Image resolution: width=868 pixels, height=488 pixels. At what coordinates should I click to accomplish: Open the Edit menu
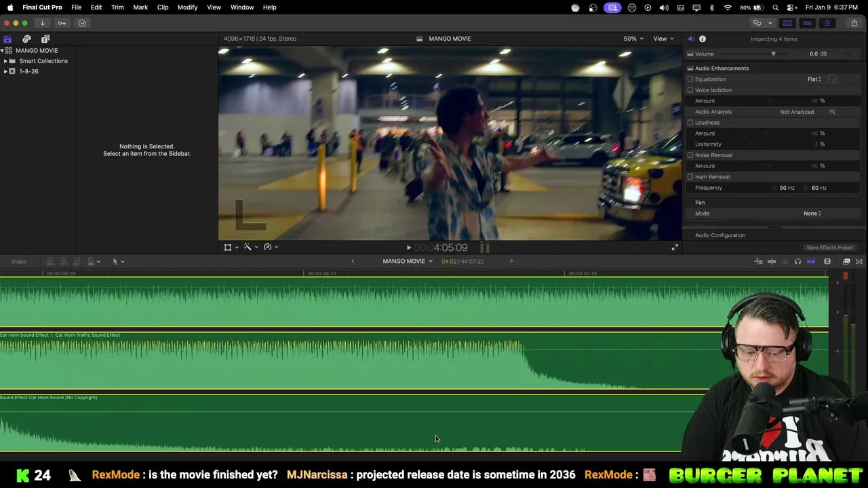tap(96, 7)
